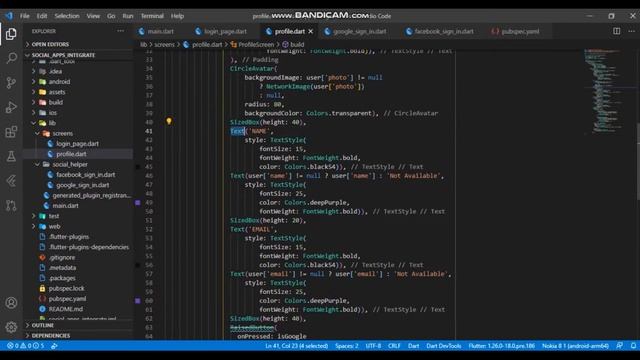Open the Testing flask icon
The width and height of the screenshot is (640, 360).
click(x=11, y=156)
